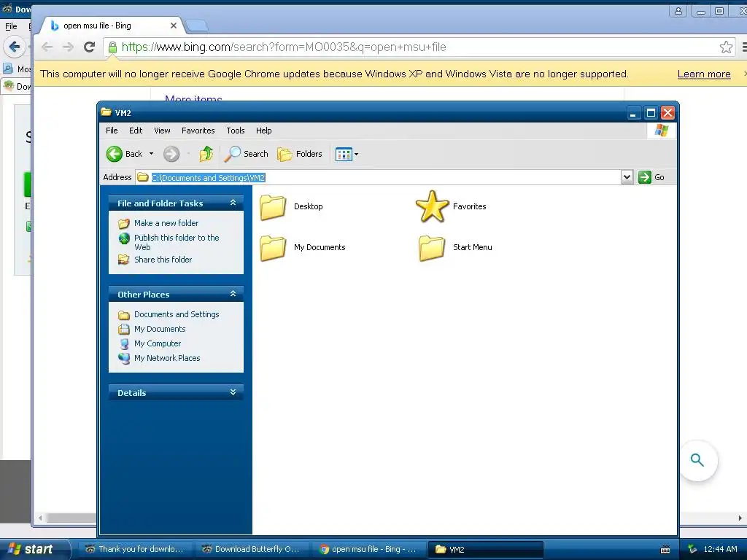The width and height of the screenshot is (747, 560).
Task: Open the Back history dropdown arrow
Action: click(152, 154)
